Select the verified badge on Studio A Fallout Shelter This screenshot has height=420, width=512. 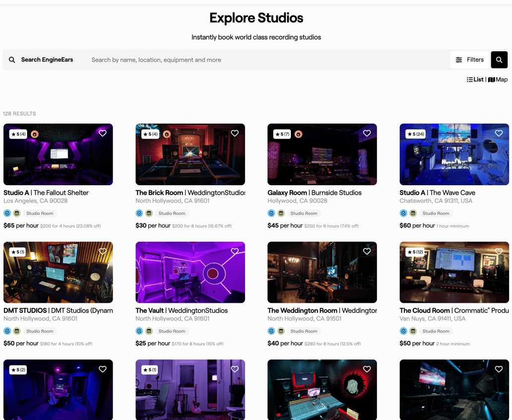tap(7, 213)
